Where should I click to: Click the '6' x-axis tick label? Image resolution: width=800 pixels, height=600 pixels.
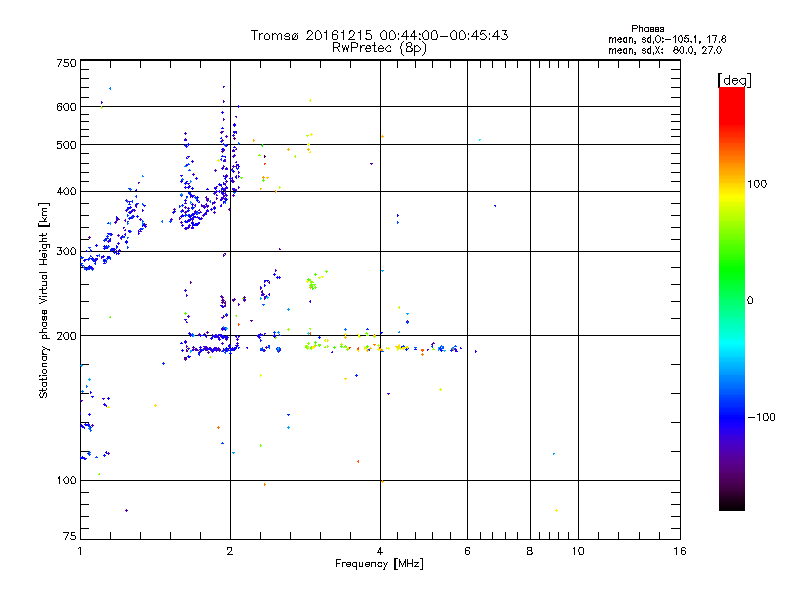pyautogui.click(x=467, y=551)
